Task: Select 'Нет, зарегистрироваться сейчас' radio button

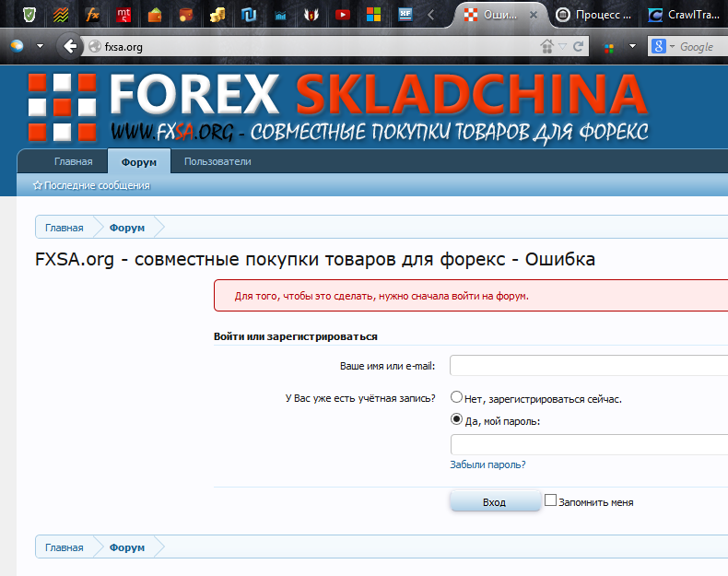Action: coord(456,397)
